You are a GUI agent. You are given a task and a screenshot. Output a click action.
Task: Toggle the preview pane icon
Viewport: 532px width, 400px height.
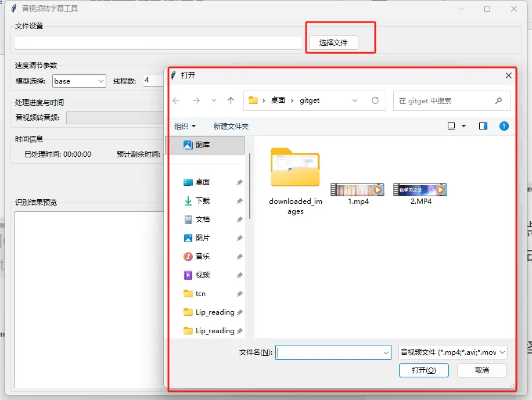coord(483,126)
